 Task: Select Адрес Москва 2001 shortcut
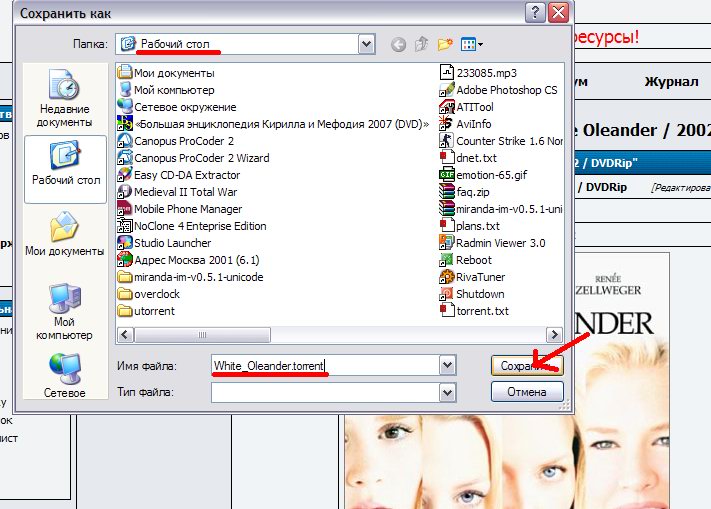click(x=188, y=260)
